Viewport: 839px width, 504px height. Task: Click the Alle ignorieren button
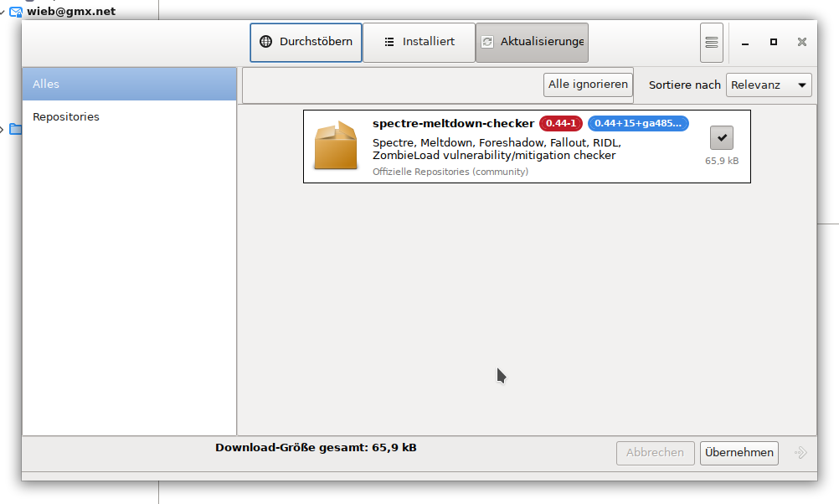pos(588,85)
